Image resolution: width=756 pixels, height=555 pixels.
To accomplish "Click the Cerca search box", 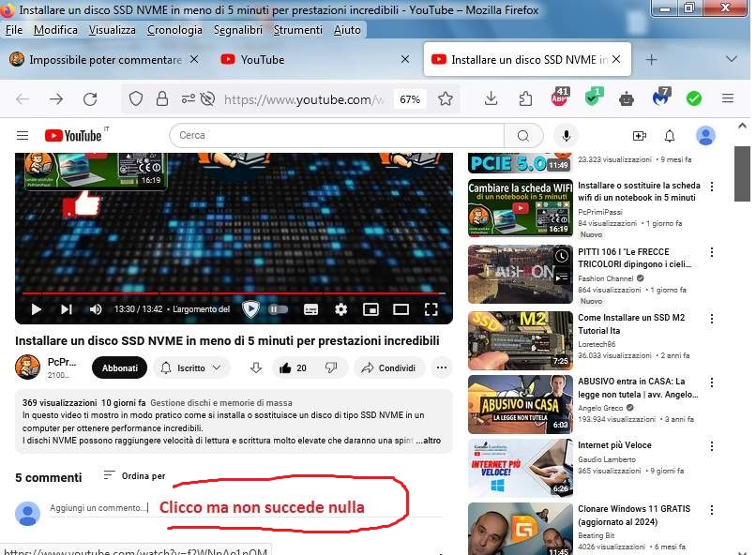I will (x=337, y=136).
